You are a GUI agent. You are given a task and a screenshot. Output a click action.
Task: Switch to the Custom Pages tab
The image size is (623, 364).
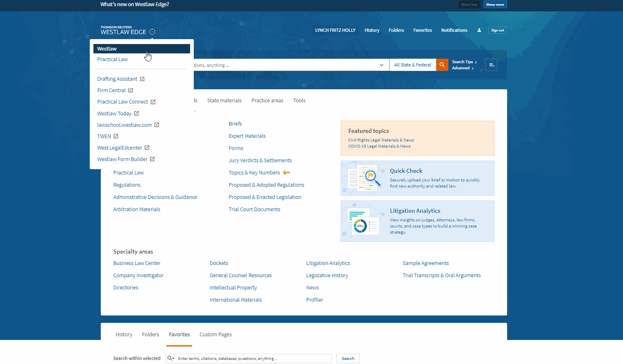[215, 335]
